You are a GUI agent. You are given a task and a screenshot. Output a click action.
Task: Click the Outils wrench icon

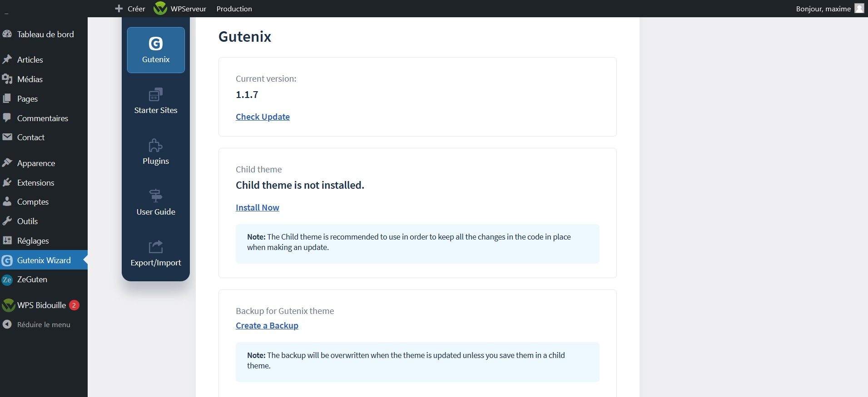[7, 221]
